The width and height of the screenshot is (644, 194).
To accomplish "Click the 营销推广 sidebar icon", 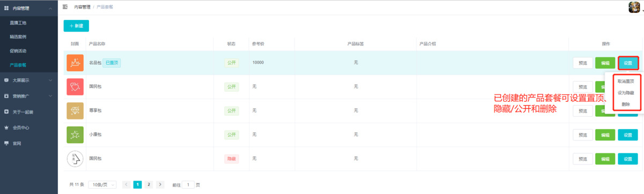I will 6,96.
